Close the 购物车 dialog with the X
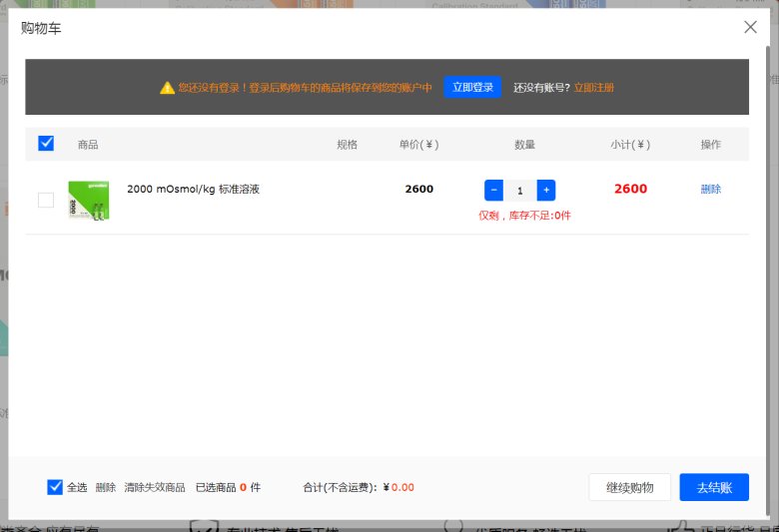The width and height of the screenshot is (779, 532). pos(750,27)
